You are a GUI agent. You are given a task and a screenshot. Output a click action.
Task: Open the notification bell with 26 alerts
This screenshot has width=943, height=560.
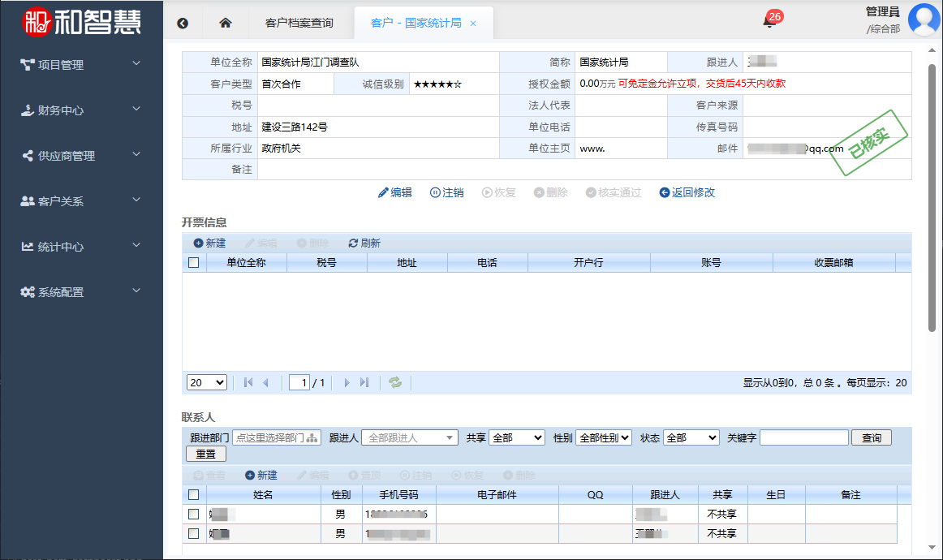[x=769, y=21]
